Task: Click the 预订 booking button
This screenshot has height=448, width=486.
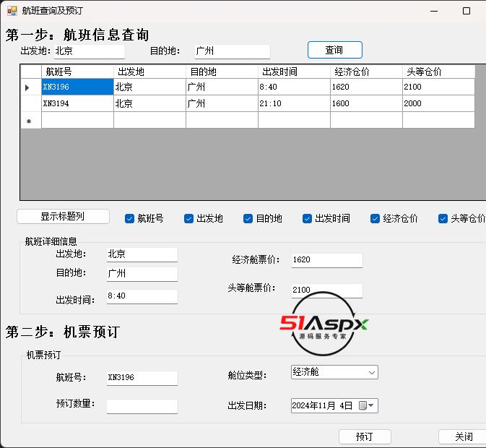Action: pyautogui.click(x=365, y=436)
